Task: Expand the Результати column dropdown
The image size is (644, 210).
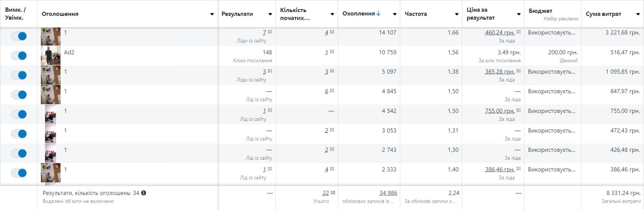Action: point(270,14)
